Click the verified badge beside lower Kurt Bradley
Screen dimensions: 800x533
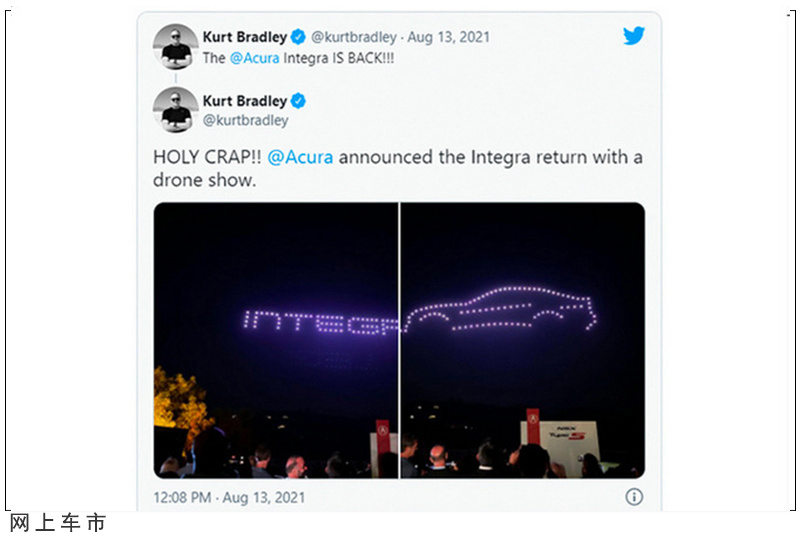click(298, 101)
